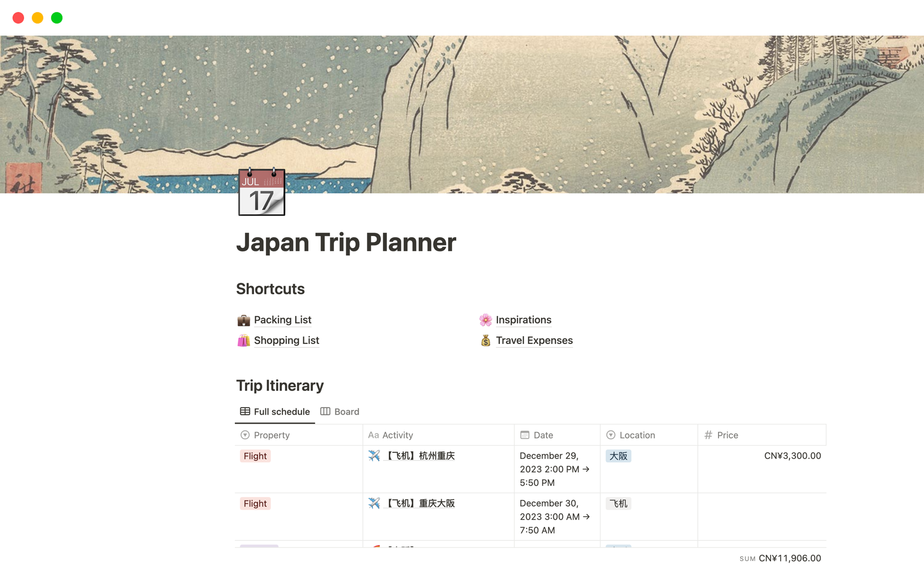Open the Travel Expenses page link
This screenshot has width=924, height=578.
(534, 341)
